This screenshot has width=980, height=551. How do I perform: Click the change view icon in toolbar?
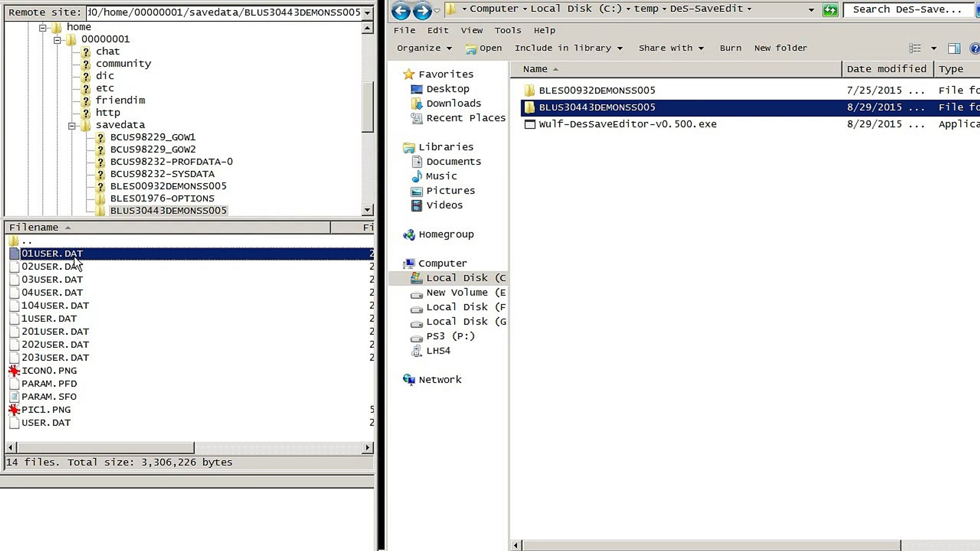pyautogui.click(x=915, y=48)
